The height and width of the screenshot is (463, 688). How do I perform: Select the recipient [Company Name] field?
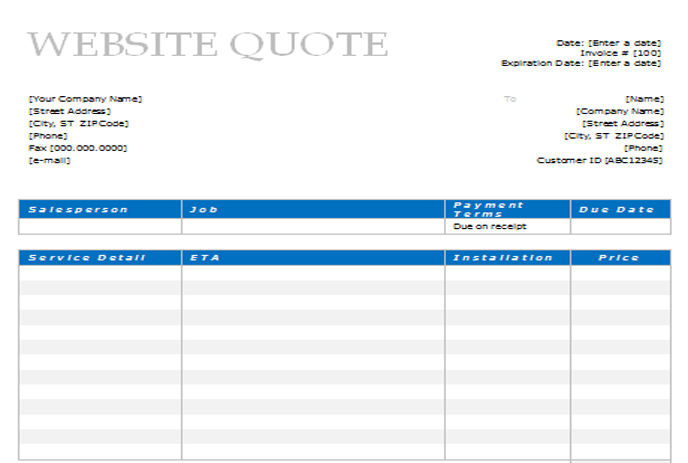[x=619, y=111]
